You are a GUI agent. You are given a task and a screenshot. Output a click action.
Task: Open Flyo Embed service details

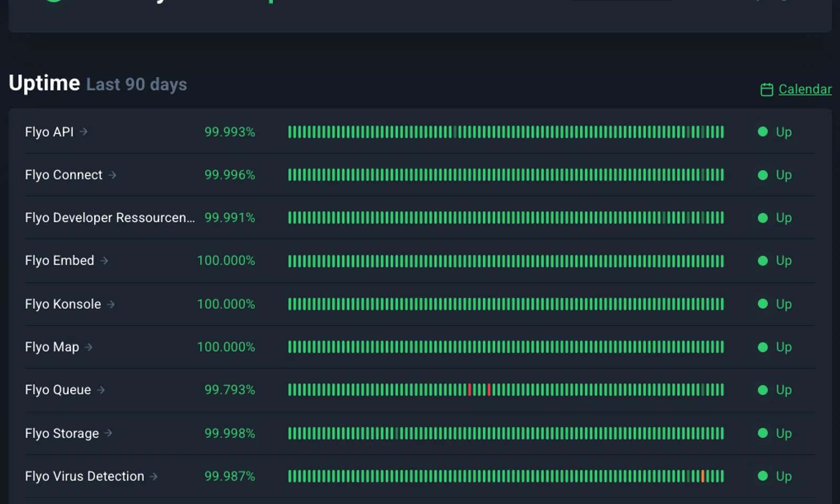coord(59,260)
